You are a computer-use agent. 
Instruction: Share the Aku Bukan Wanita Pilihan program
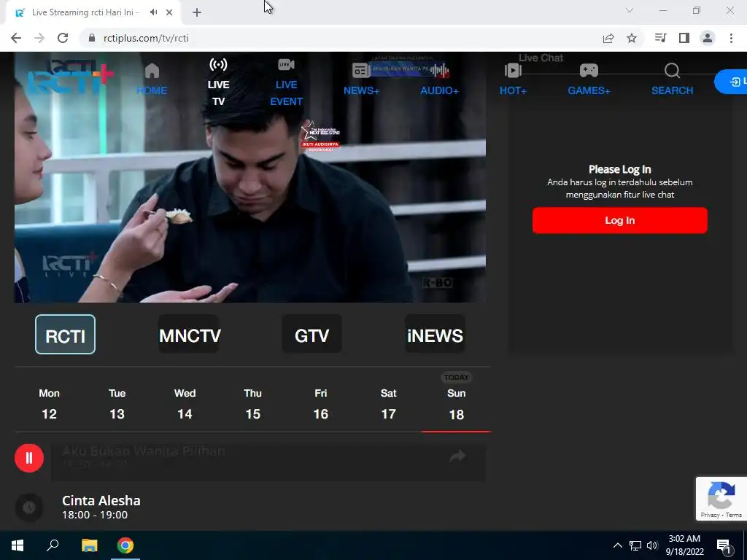click(x=457, y=456)
